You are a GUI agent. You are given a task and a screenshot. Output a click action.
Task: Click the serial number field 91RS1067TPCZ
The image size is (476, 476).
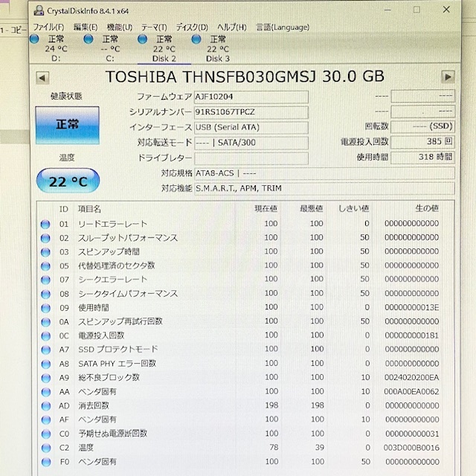251,112
